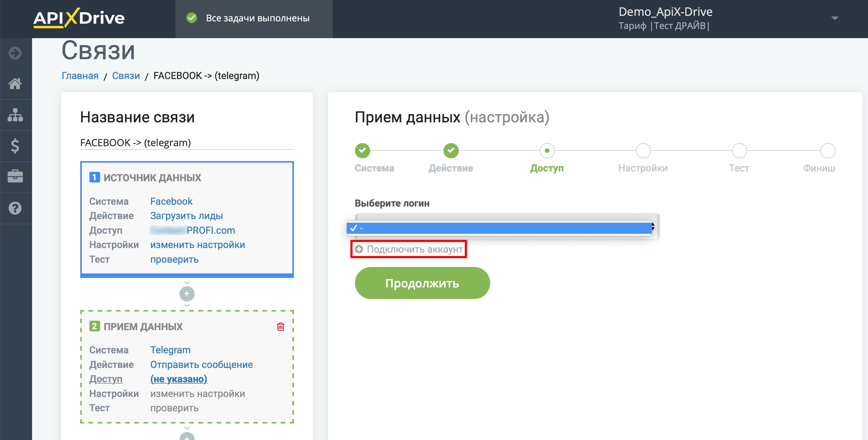Open the briefcase icon in the sidebar
This screenshot has width=868, height=440.
15,177
